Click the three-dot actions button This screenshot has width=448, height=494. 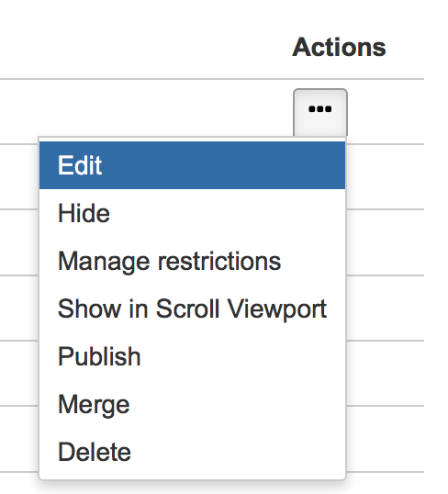pyautogui.click(x=320, y=112)
